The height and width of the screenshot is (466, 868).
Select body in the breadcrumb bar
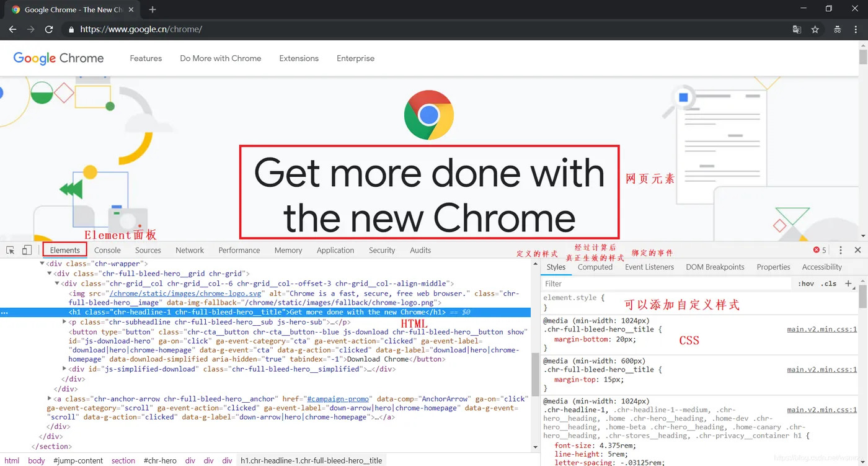[x=37, y=460]
